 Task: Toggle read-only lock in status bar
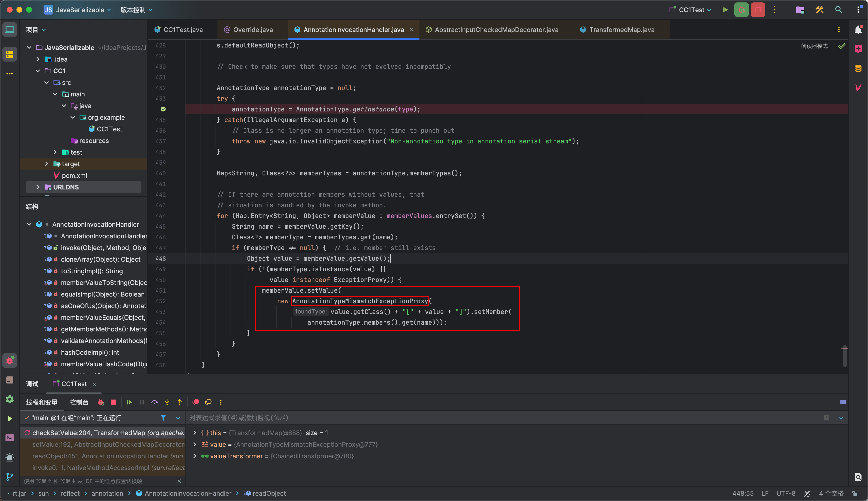pos(855,493)
